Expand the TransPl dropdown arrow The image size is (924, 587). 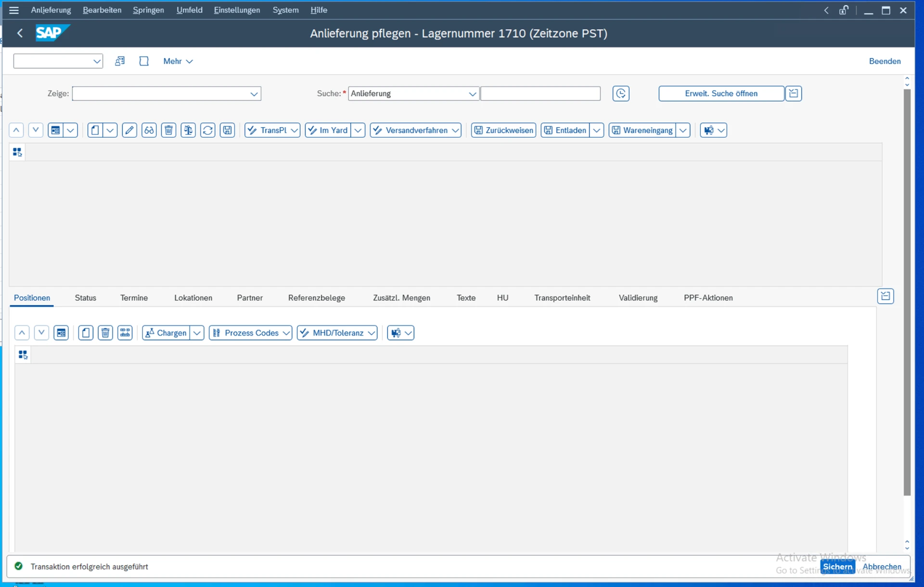tap(294, 130)
